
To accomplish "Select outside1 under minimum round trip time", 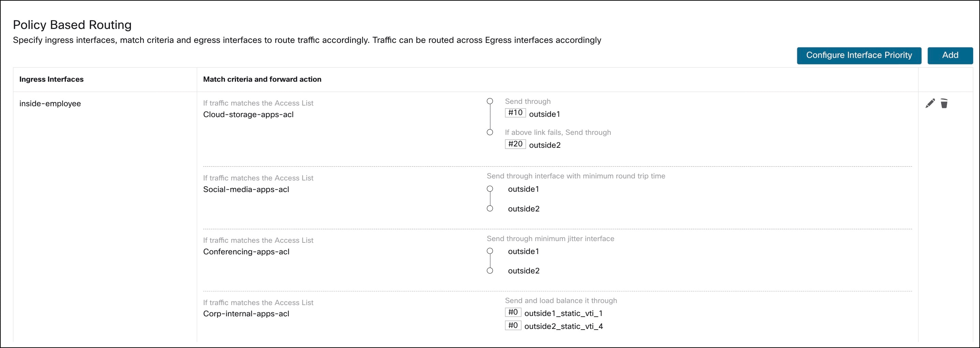I will point(490,189).
